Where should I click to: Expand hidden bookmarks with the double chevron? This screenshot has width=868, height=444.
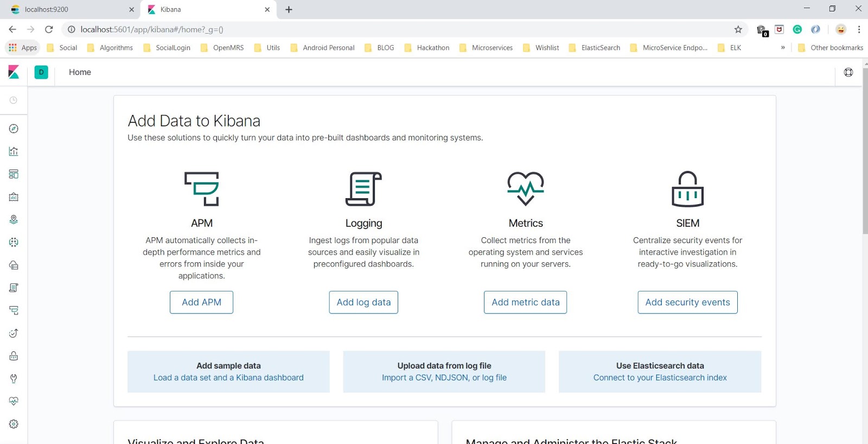783,48
